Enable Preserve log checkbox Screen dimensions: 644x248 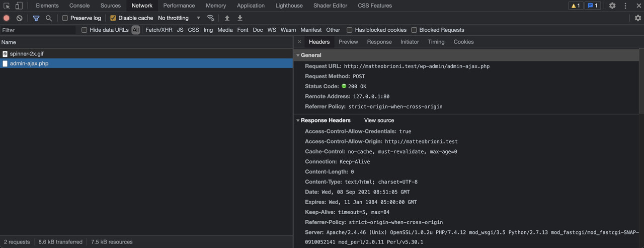65,18
